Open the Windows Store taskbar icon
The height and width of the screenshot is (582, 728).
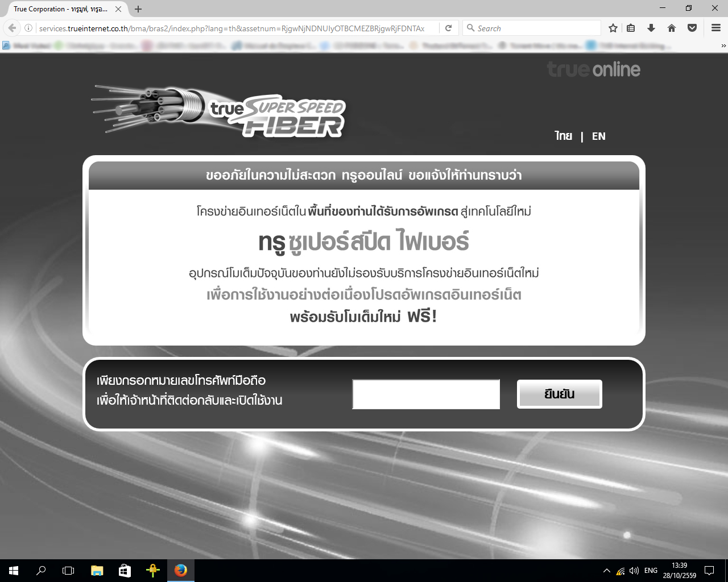coord(125,571)
